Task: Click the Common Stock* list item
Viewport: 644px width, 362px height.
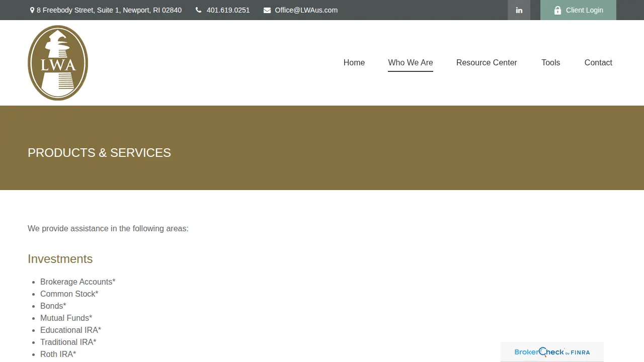Action: tap(69, 294)
